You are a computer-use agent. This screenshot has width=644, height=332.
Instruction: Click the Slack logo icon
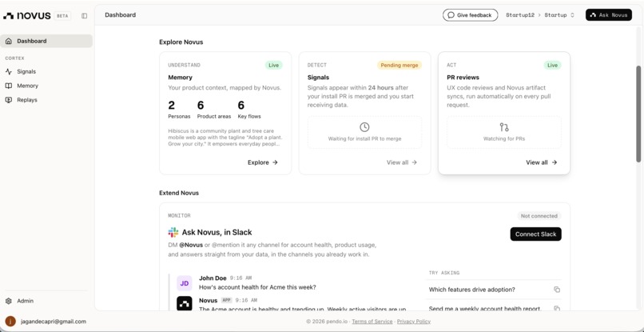173,233
